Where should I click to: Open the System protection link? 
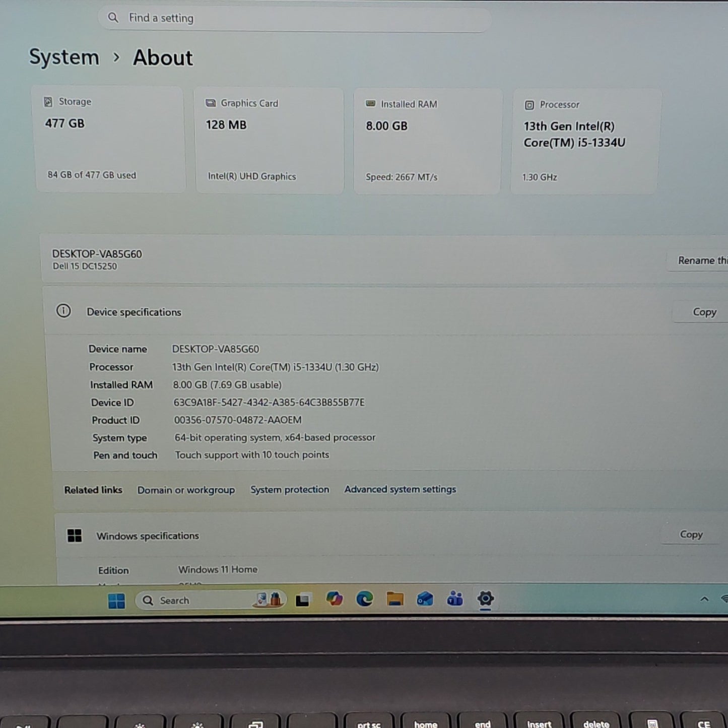pos(290,490)
